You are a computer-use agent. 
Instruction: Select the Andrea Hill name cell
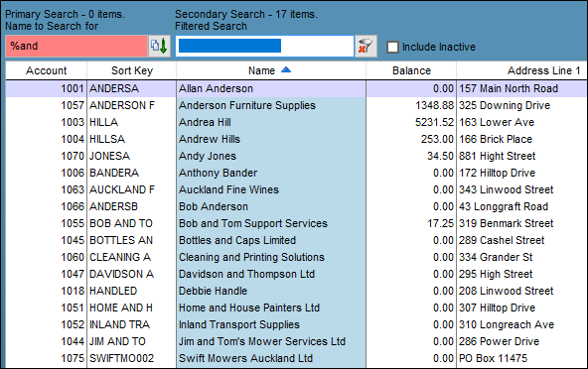(205, 122)
